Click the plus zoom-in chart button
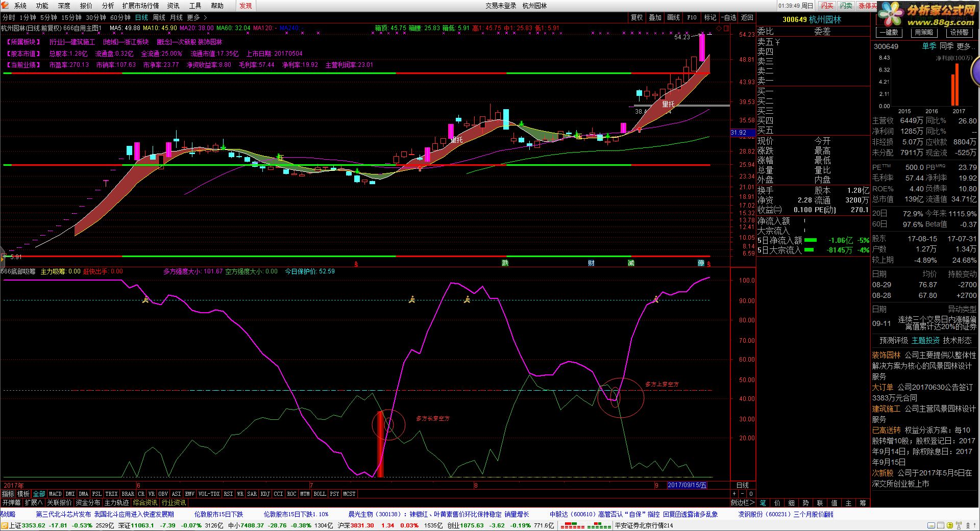 pyautogui.click(x=734, y=494)
